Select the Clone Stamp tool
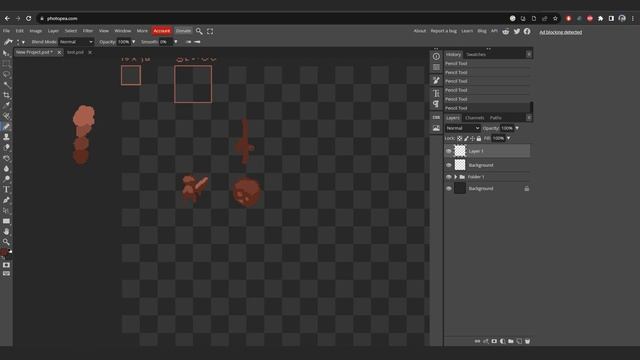Screen dimensions: 640x360 pos(6,137)
